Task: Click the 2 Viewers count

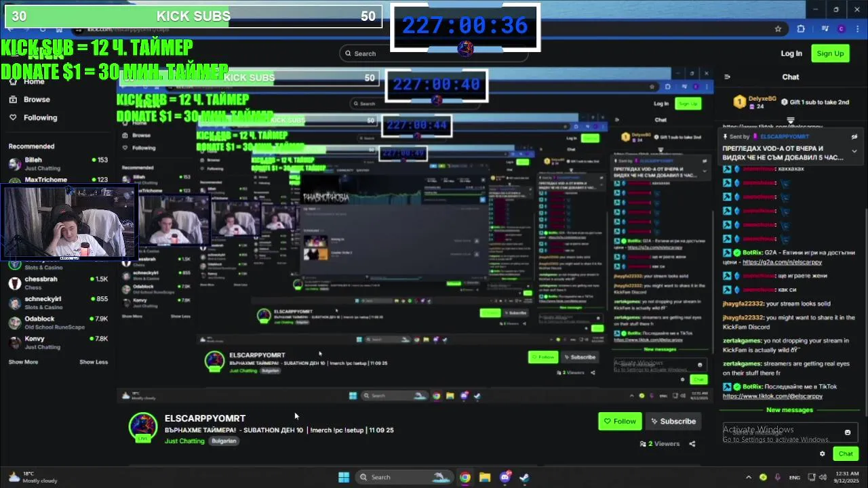Action: click(660, 444)
